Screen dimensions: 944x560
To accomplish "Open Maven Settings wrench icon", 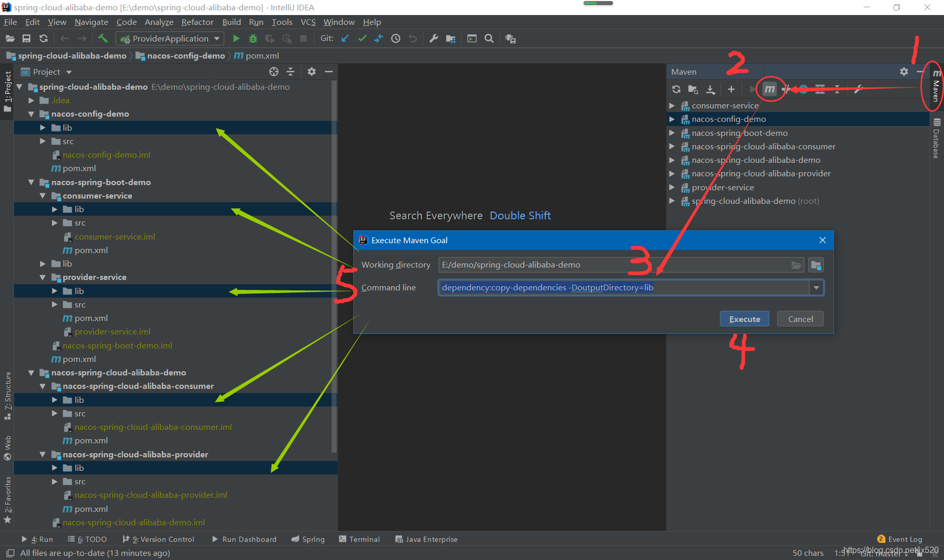I will pyautogui.click(x=858, y=89).
